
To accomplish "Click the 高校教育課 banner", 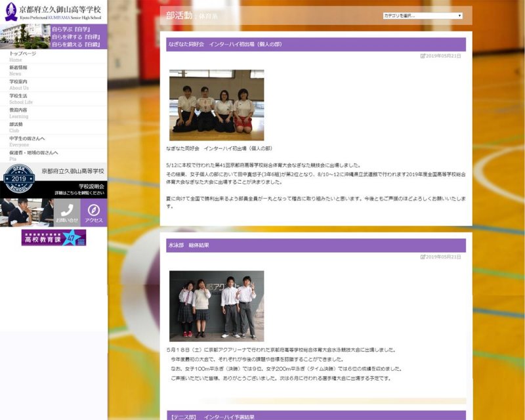I will tap(53, 238).
